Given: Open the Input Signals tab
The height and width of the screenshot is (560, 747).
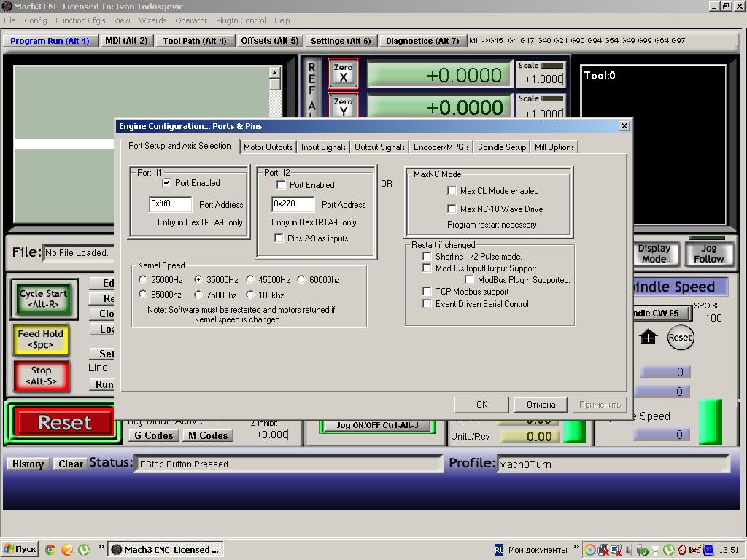Looking at the screenshot, I should click(x=323, y=147).
